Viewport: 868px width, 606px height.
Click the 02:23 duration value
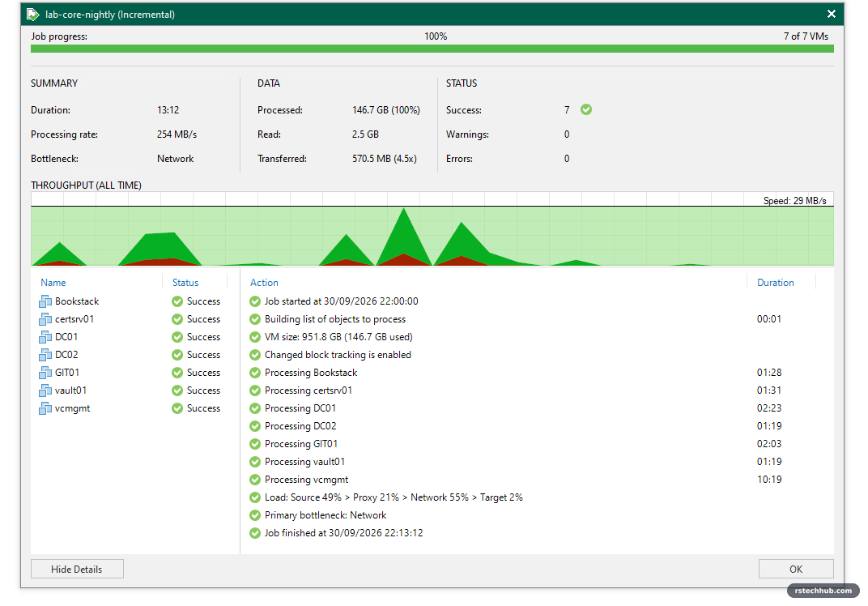[x=769, y=408]
